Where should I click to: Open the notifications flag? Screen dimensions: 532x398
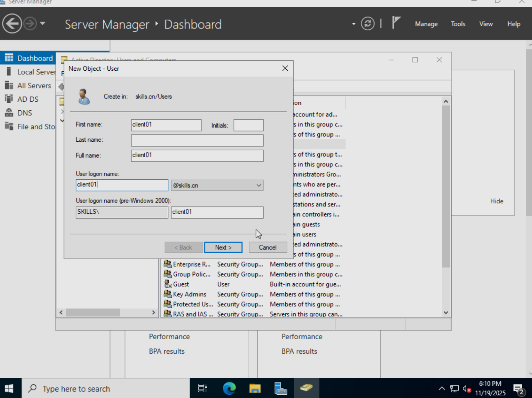[x=396, y=23]
